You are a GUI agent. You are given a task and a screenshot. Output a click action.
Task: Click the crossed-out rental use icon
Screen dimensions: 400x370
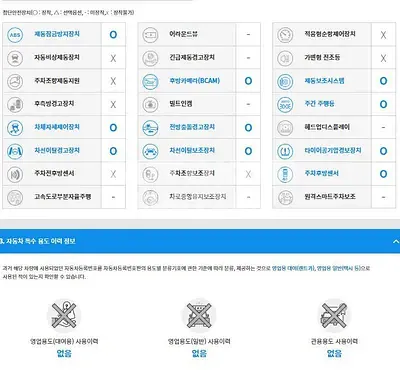tap(64, 315)
